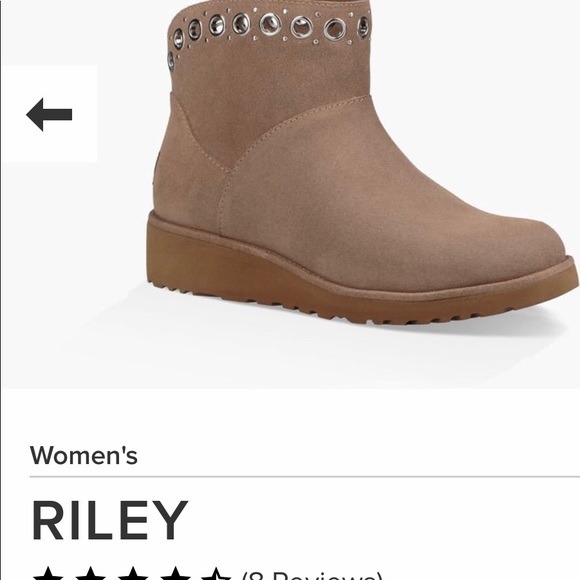This screenshot has width=580, height=580.
Task: Select the first rating star
Action: click(x=48, y=574)
